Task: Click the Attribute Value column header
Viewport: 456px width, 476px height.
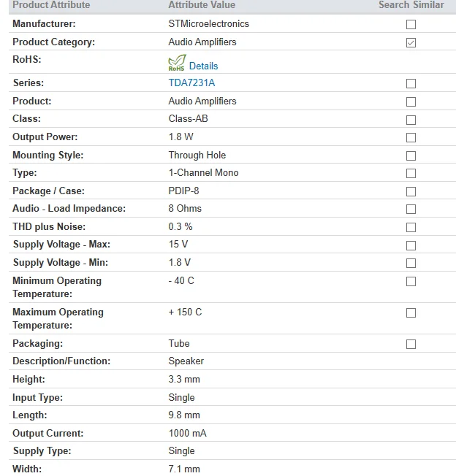Action: [202, 5]
